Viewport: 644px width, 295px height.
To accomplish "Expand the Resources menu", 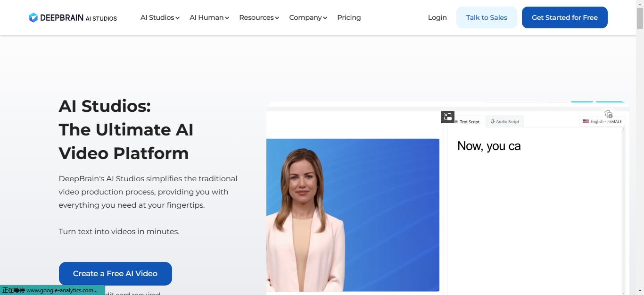I will pos(259,17).
